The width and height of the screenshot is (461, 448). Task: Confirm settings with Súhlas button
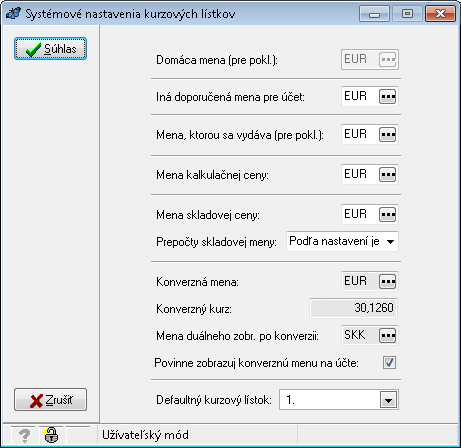[x=50, y=49]
